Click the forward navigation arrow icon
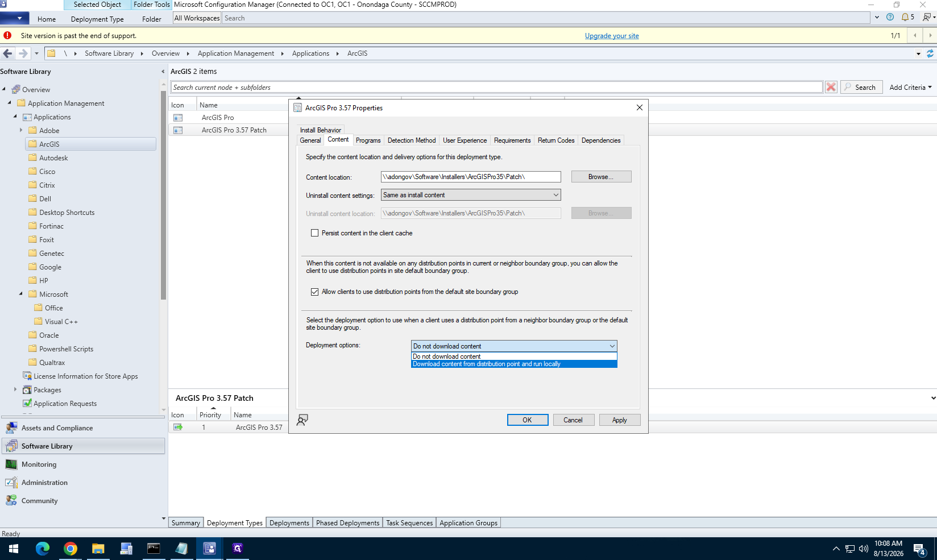The height and width of the screenshot is (560, 937). (23, 53)
